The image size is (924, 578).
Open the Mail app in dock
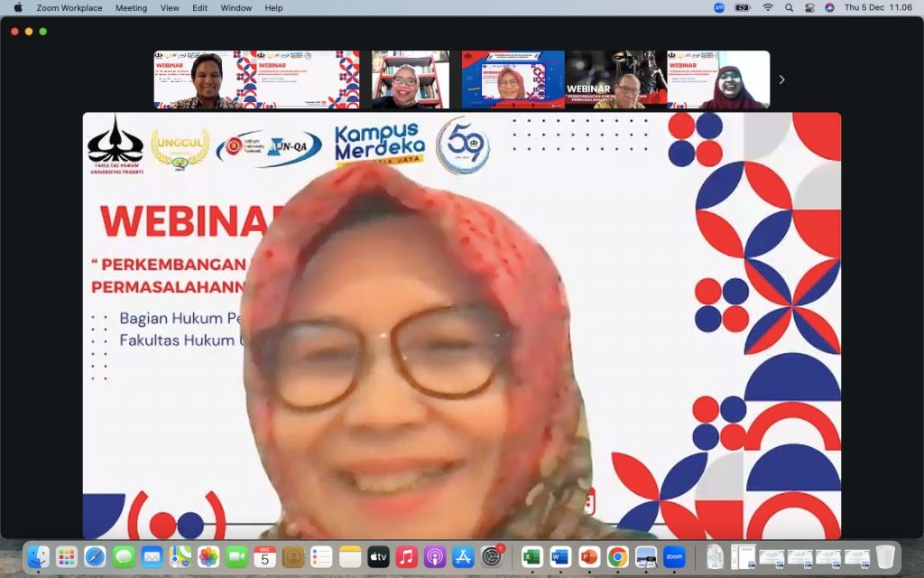152,556
